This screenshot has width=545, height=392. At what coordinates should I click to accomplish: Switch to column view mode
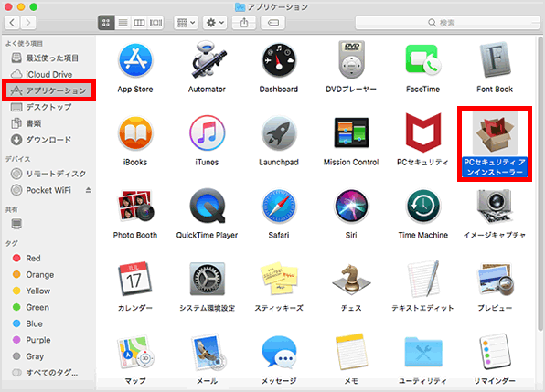[x=139, y=23]
